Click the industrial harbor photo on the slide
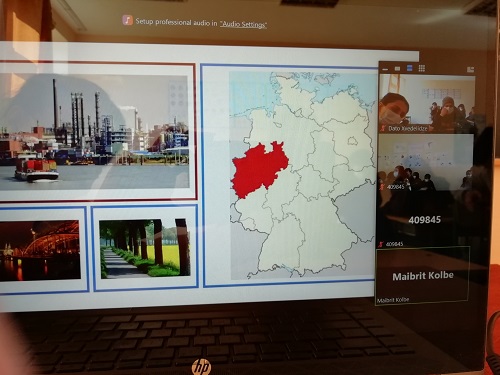This screenshot has height=375, width=500. [x=95, y=132]
